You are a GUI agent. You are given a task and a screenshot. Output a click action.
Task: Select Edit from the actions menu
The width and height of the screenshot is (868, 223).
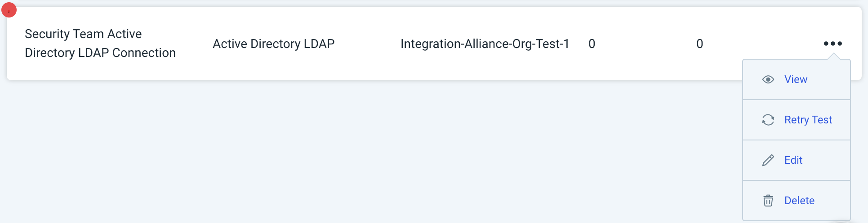pos(793,160)
